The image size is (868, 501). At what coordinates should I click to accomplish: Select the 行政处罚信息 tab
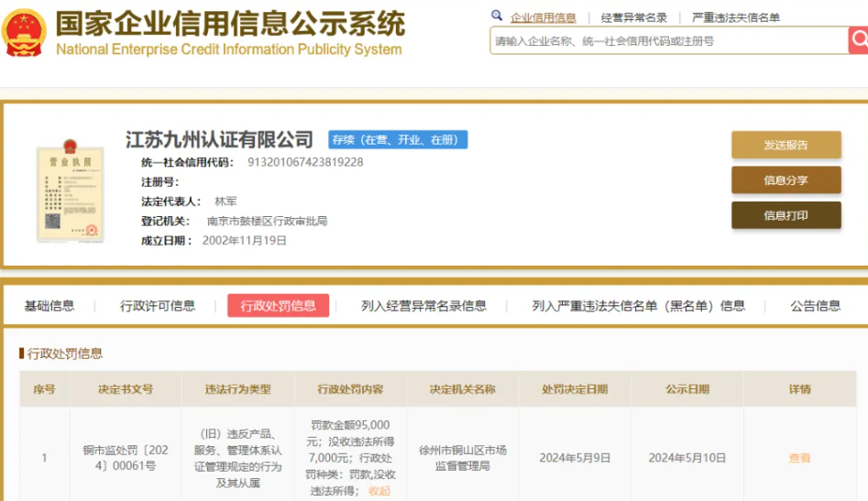(x=278, y=306)
